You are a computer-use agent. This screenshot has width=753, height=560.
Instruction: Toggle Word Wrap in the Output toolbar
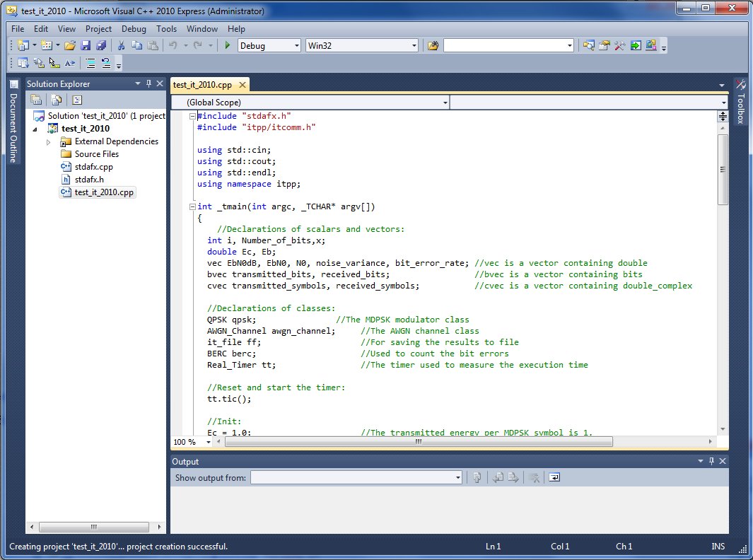click(x=554, y=477)
